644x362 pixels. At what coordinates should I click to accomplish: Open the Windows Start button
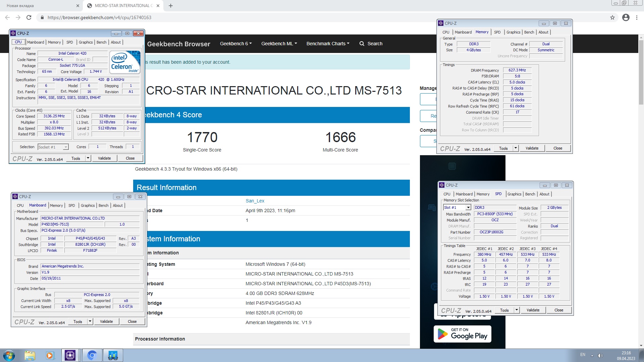tap(9, 355)
